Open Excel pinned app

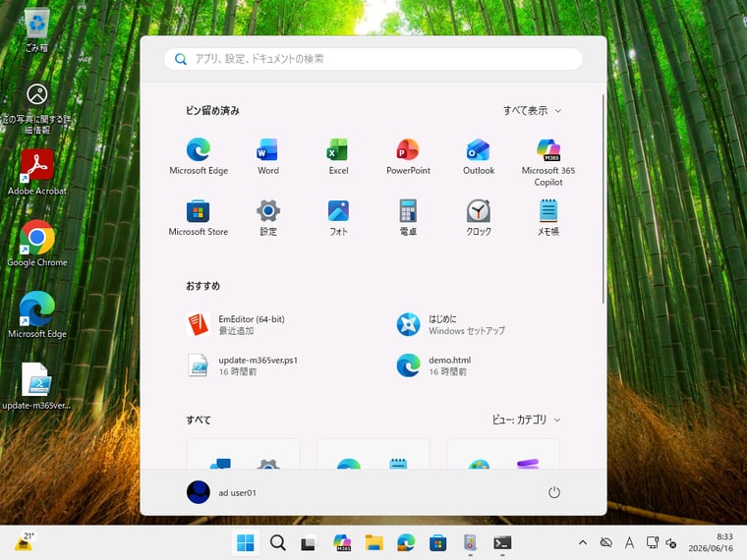(338, 157)
